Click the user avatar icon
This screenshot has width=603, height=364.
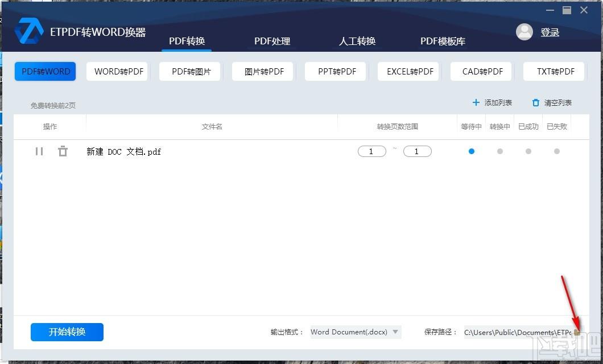(x=524, y=32)
